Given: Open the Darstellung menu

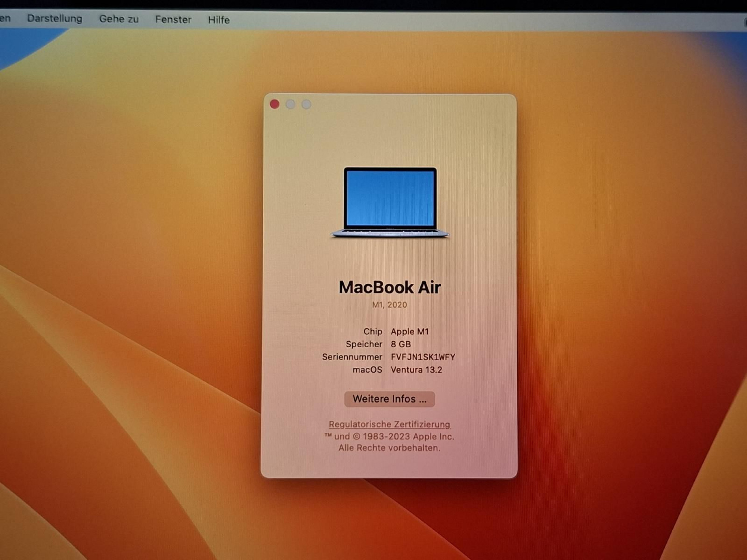Looking at the screenshot, I should click(55, 18).
